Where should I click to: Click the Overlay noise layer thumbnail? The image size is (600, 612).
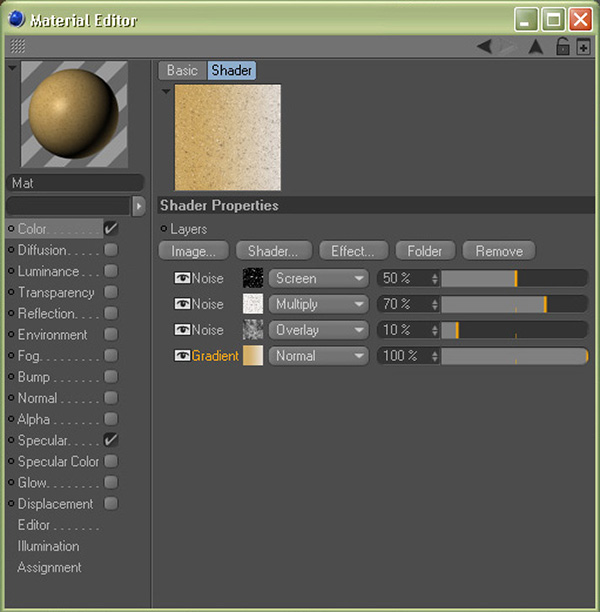point(253,330)
